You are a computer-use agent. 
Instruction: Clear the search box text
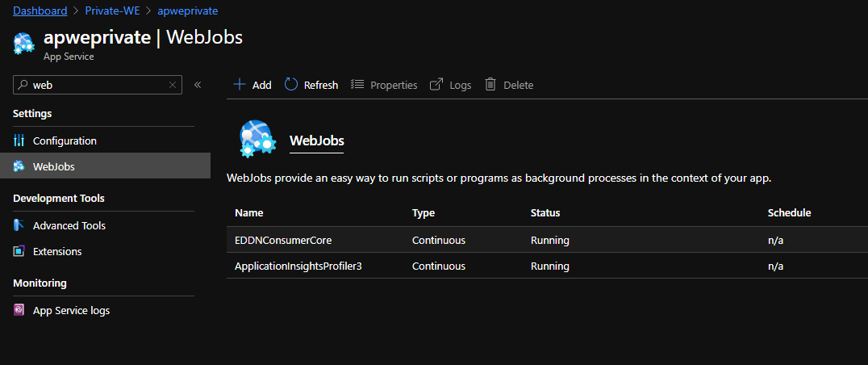click(x=172, y=84)
